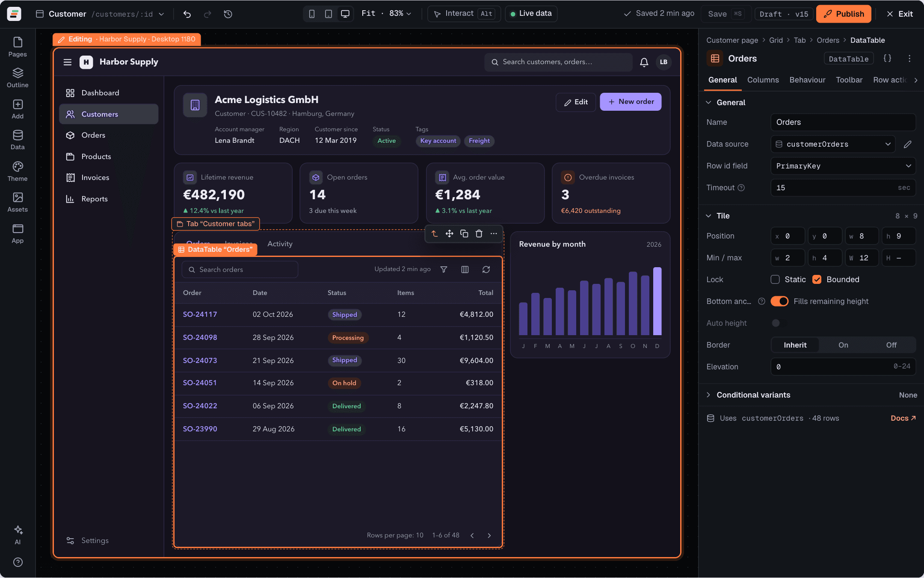Open order SO-24117 link
Image resolution: width=924 pixels, height=578 pixels.
(x=200, y=314)
